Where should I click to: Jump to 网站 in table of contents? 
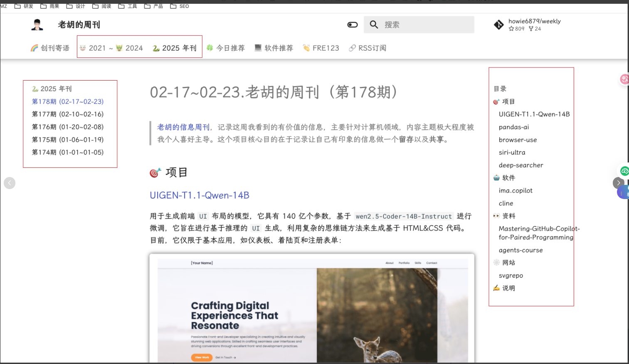[x=504, y=263]
